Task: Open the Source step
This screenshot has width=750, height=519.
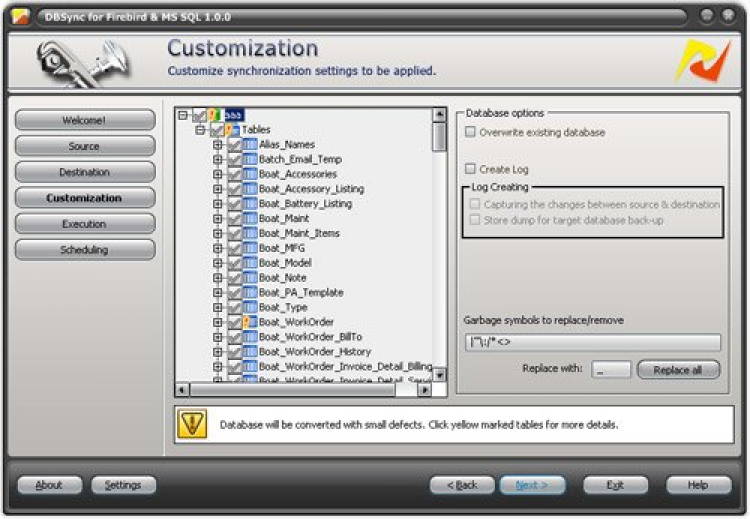Action: (85, 146)
